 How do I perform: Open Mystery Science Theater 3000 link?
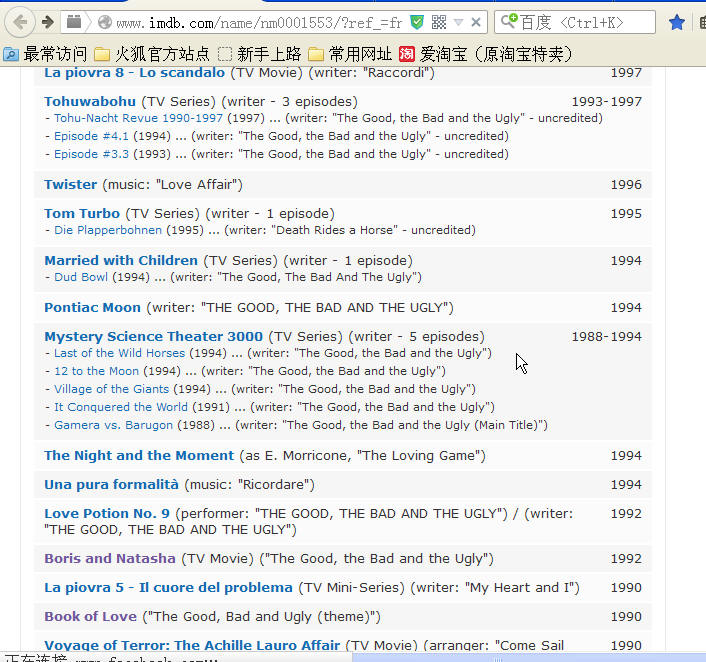pyautogui.click(x=153, y=336)
